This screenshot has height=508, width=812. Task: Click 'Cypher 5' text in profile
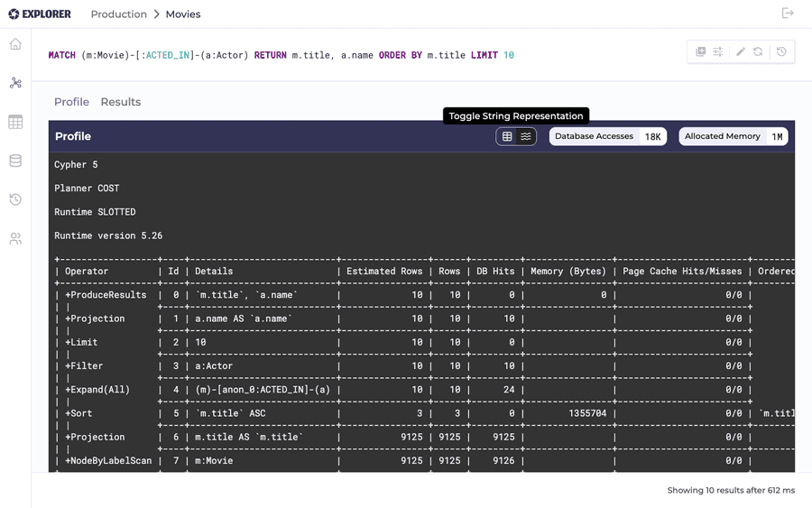tap(76, 165)
